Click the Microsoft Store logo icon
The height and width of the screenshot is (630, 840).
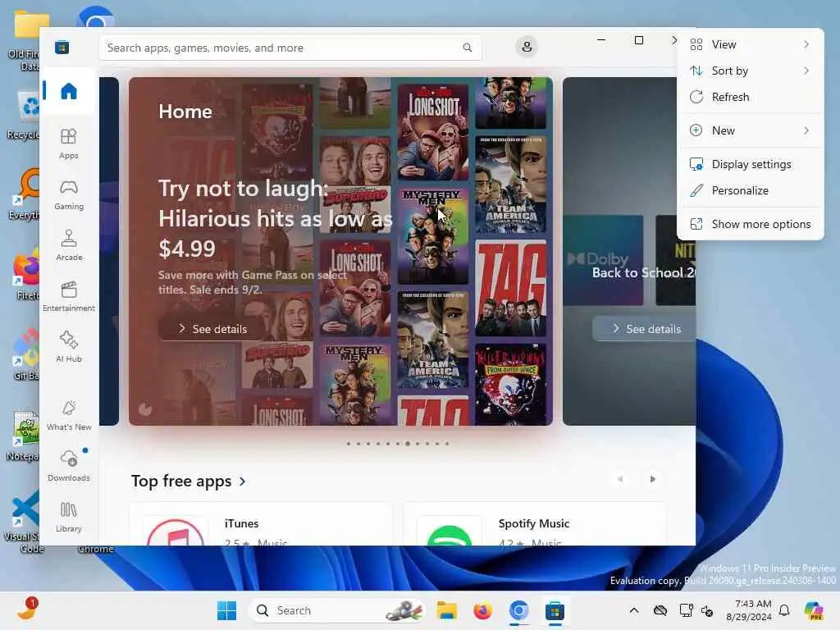(x=62, y=47)
